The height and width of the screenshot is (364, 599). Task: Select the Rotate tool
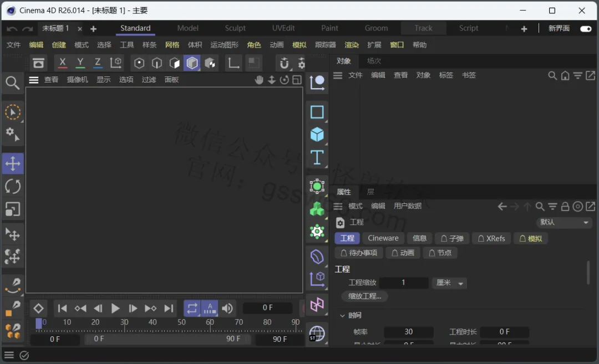point(13,187)
